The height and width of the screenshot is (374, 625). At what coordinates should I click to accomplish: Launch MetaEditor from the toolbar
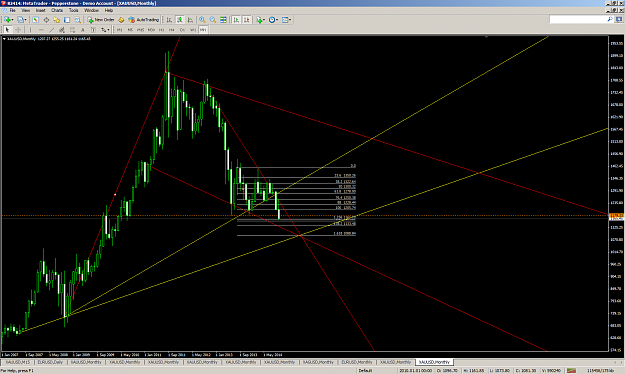pyautogui.click(x=121, y=20)
